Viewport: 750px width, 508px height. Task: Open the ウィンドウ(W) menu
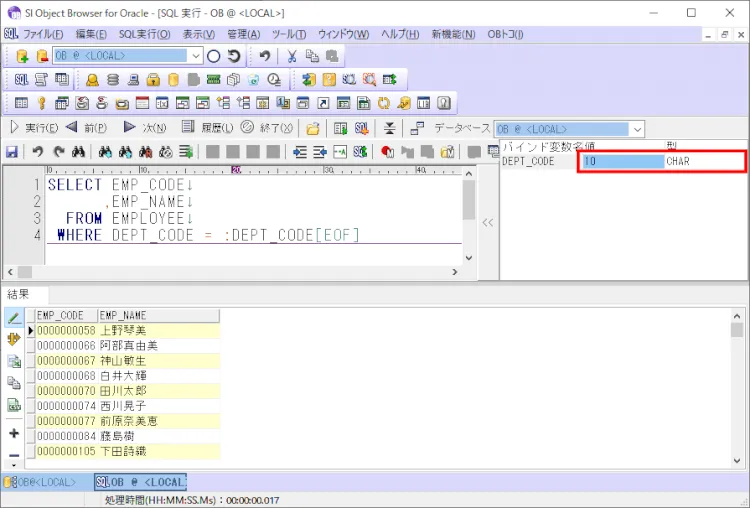(x=343, y=34)
